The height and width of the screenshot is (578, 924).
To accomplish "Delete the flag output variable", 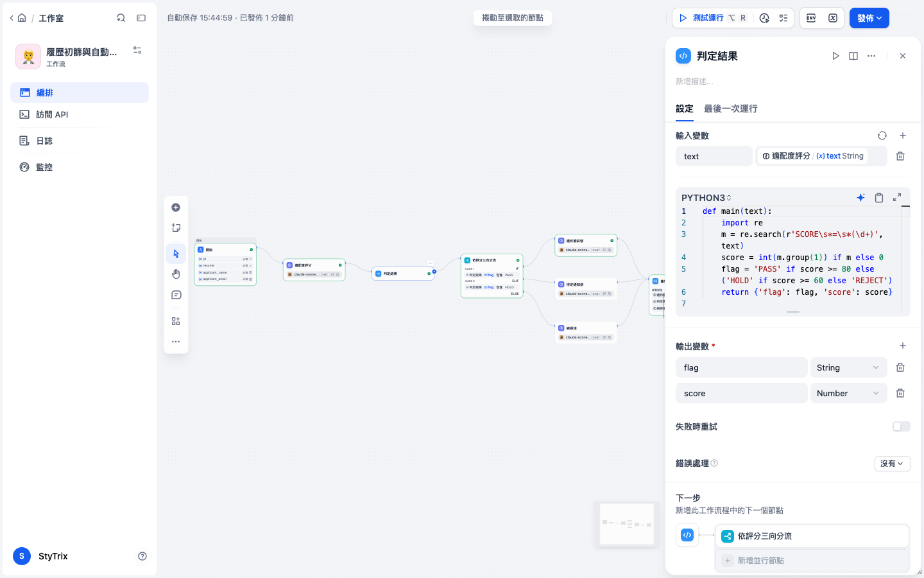I will point(900,367).
